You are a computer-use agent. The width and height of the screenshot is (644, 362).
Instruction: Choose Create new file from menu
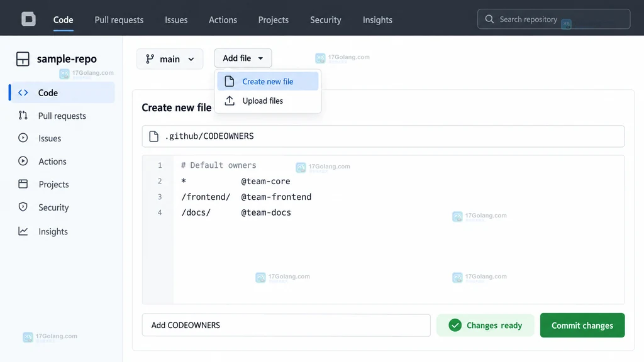click(x=268, y=81)
